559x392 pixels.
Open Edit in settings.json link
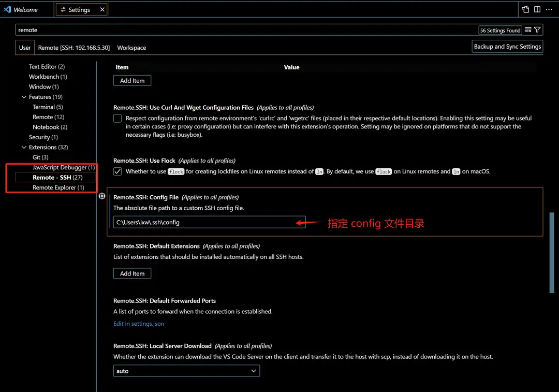point(139,324)
